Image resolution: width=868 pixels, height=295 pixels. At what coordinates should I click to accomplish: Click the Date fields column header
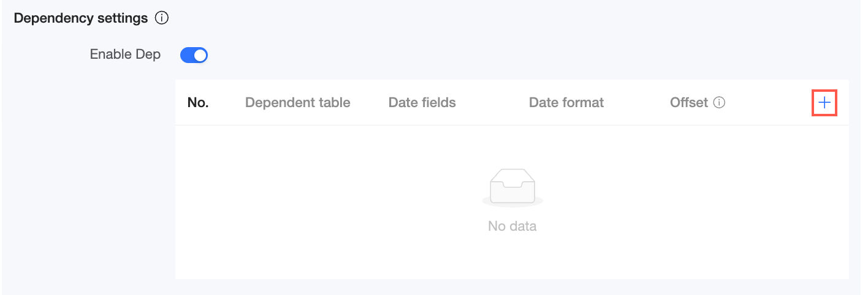pyautogui.click(x=422, y=103)
